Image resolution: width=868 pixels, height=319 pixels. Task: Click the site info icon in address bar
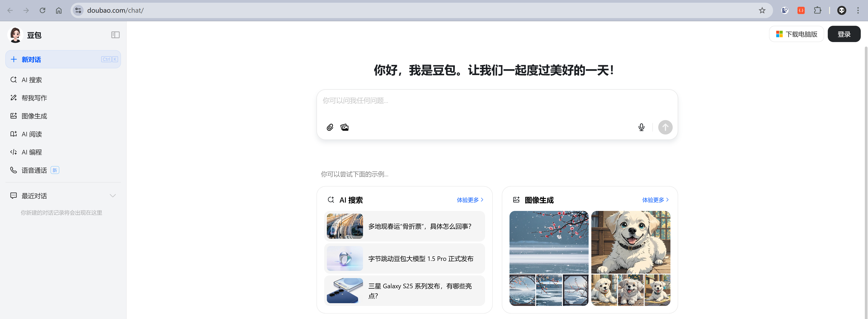(78, 10)
